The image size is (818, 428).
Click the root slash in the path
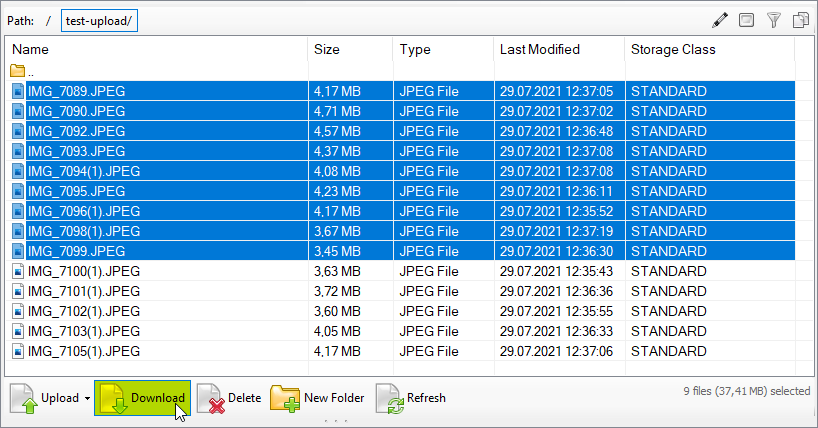coord(49,21)
